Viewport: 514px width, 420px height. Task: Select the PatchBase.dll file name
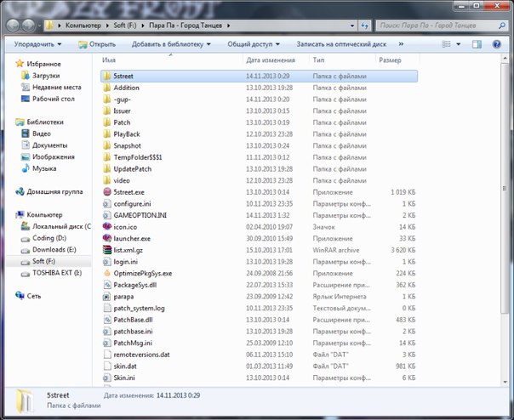pyautogui.click(x=133, y=320)
